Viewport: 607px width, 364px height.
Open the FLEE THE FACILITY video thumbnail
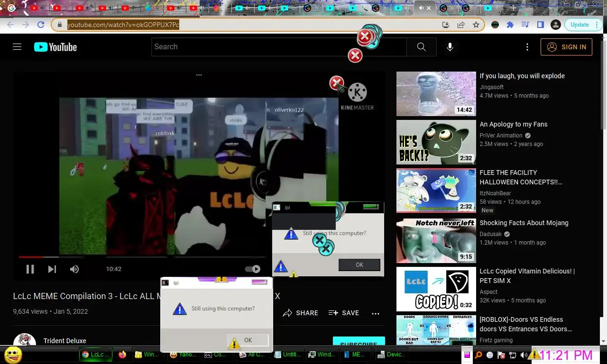[x=436, y=191]
